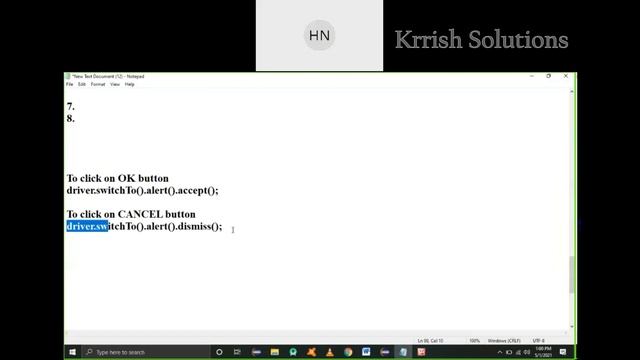640x360 pixels.
Task: Click 'Windows (CRLF)' in status bar
Action: (504, 340)
